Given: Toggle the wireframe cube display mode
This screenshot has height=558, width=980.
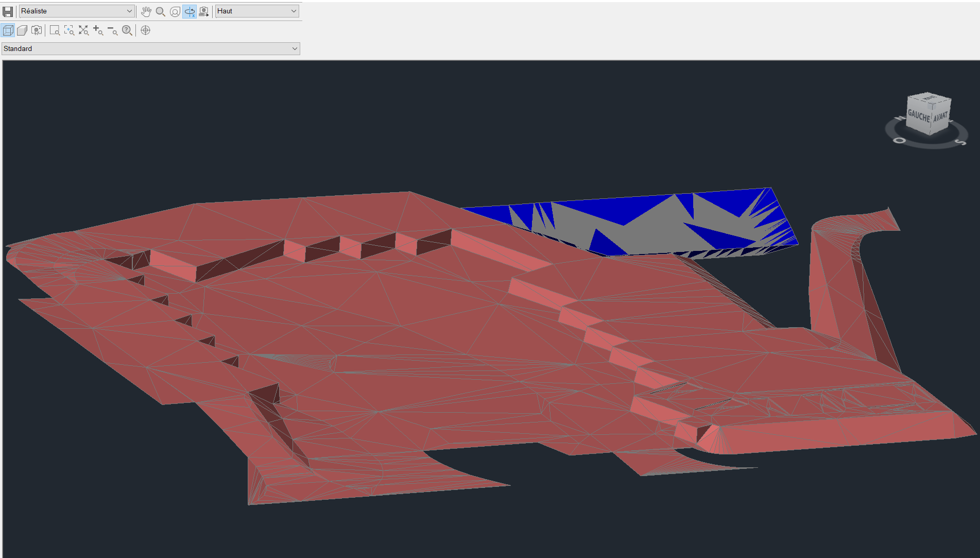Looking at the screenshot, I should point(8,30).
